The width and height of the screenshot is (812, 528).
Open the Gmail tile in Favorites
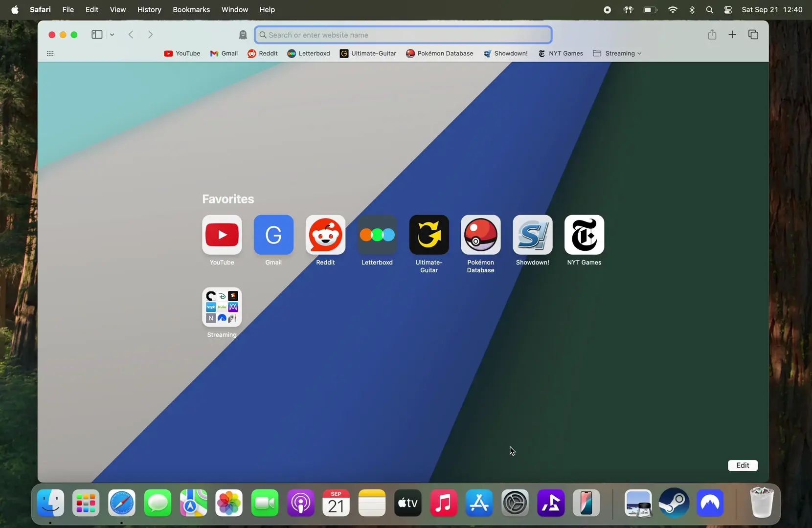click(x=274, y=235)
